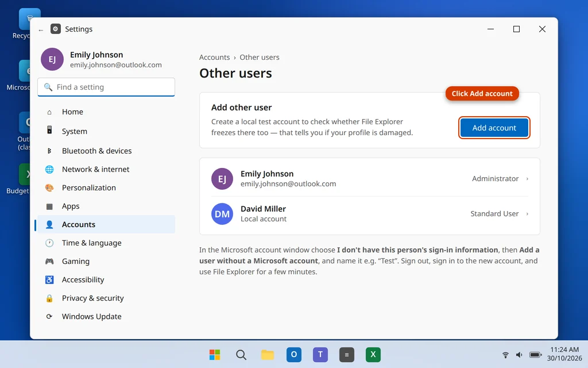Image resolution: width=588 pixels, height=368 pixels.
Task: Open File Explorer from the taskbar
Action: point(268,354)
